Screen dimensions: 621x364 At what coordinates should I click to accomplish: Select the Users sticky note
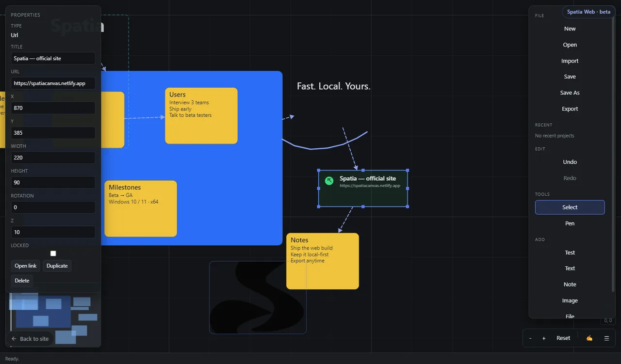pos(201,116)
